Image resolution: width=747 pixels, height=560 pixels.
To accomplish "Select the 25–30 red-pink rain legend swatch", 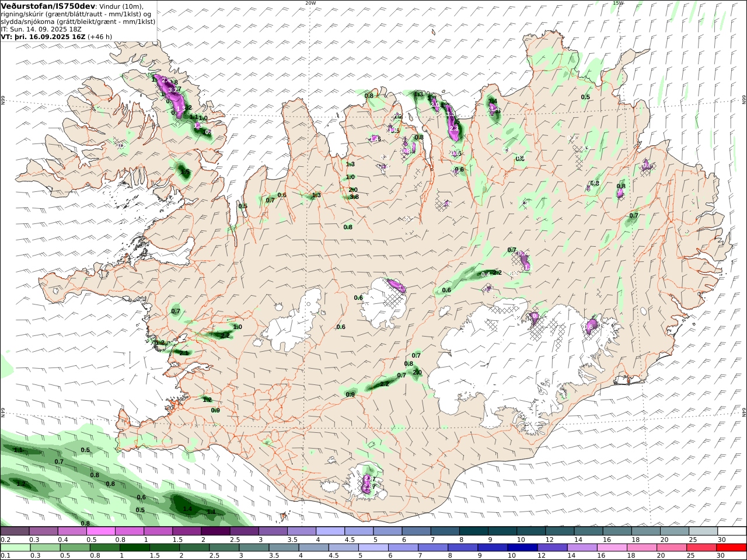I will [701, 548].
